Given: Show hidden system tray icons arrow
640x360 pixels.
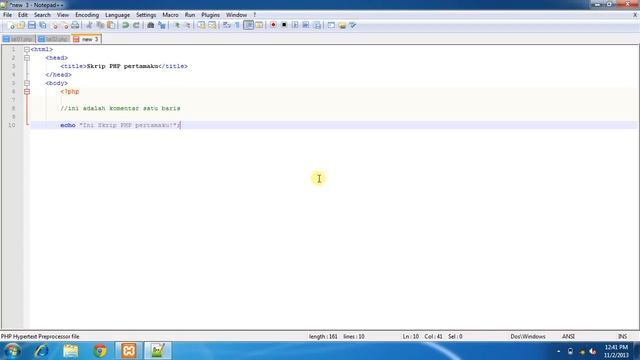Looking at the screenshot, I should [558, 351].
